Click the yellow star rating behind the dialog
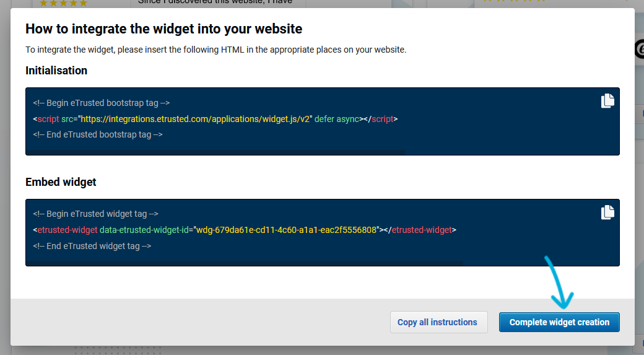644x355 pixels. pos(63,3)
